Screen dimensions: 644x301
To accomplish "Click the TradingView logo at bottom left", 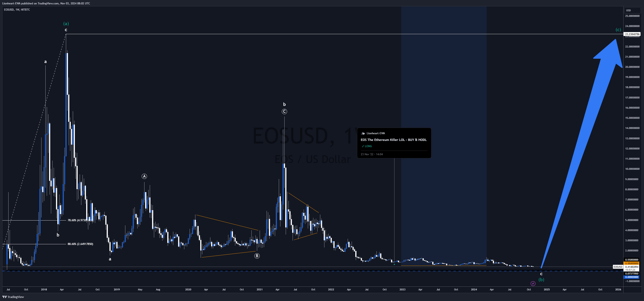I will [x=13, y=297].
